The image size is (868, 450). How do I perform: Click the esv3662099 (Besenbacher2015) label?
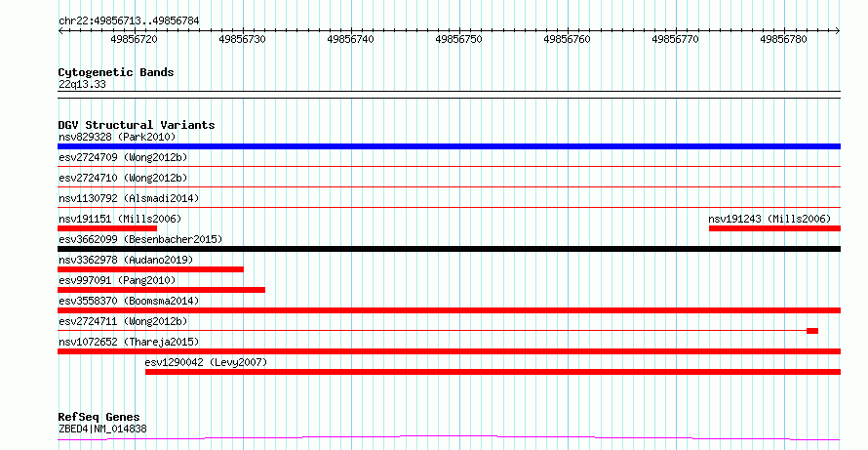click(140, 239)
